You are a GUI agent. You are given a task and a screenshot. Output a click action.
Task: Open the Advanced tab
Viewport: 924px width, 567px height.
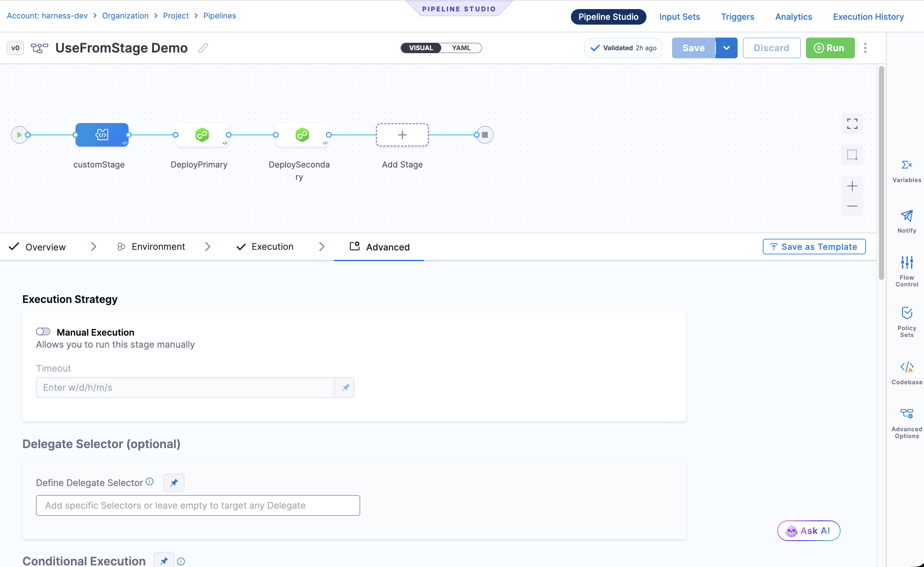click(379, 247)
